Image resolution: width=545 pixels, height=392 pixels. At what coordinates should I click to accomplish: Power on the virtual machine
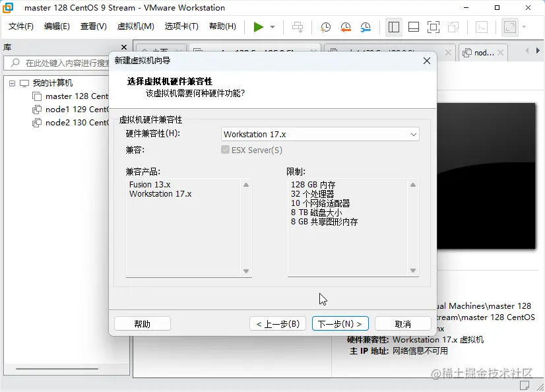tap(258, 27)
